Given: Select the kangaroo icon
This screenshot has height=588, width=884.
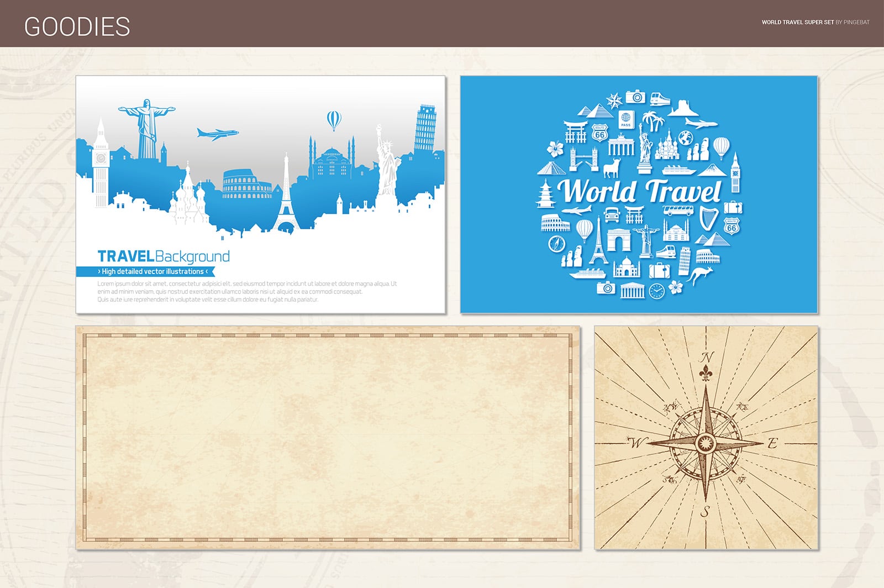Looking at the screenshot, I should click(x=701, y=275).
